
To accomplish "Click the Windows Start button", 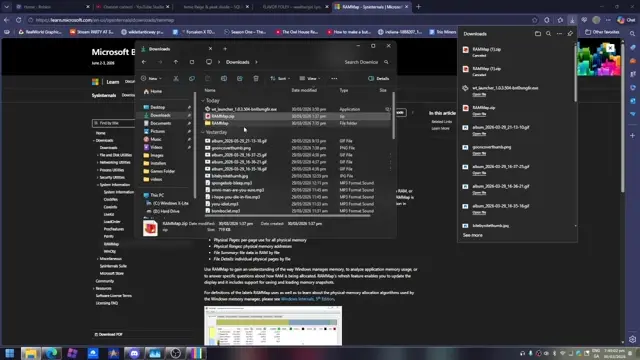I will pos(10,353).
